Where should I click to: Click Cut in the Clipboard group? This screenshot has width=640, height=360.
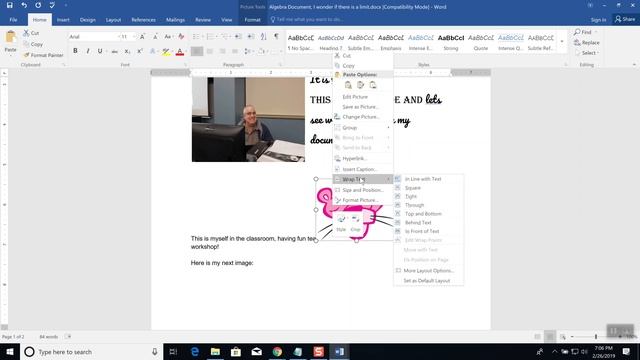pyautogui.click(x=31, y=33)
